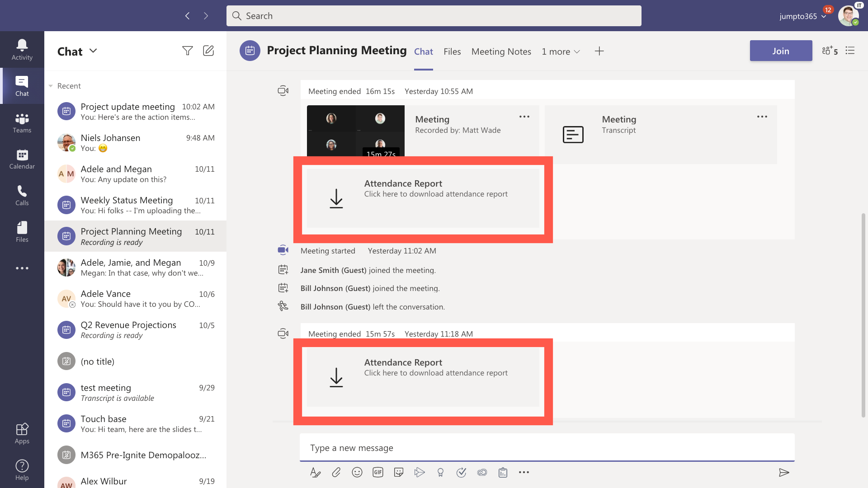868x488 pixels.
Task: Open the emoji picker below the message box
Action: point(357,472)
